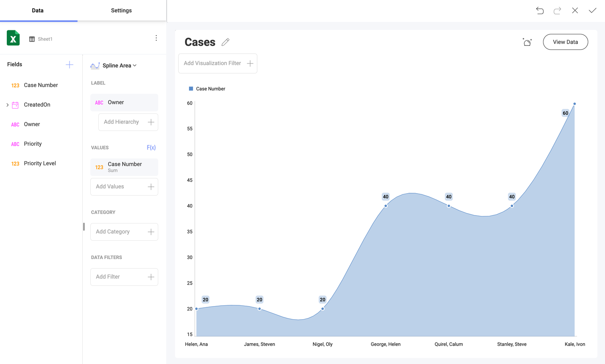
Task: Click Add Visualization Filter button
Action: (x=218, y=63)
